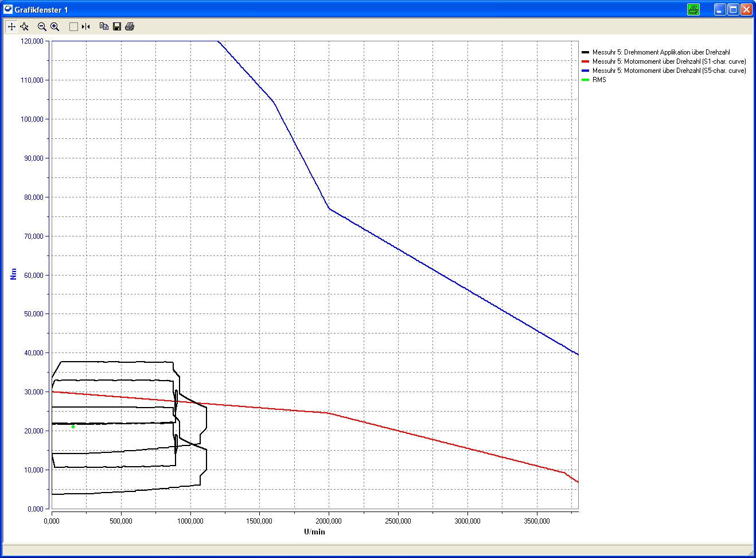The width and height of the screenshot is (756, 558).
Task: Select the pan/move crosshair tool
Action: [11, 26]
